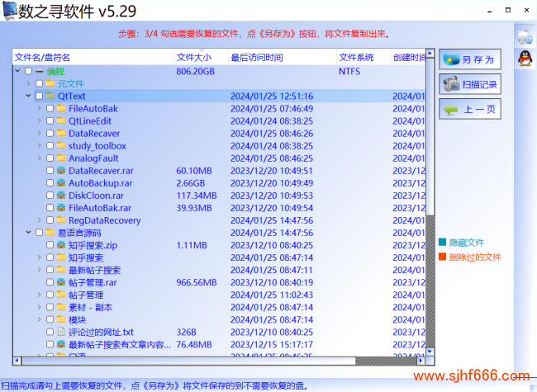Click the folder icon of 素材 - 副本

pos(61,307)
